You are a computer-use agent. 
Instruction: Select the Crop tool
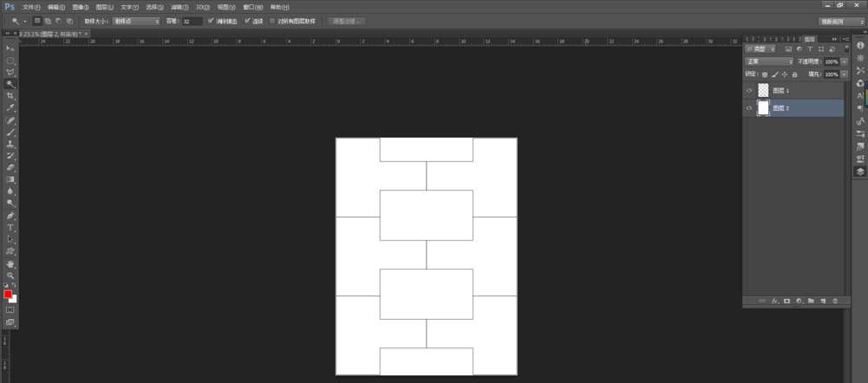(x=10, y=95)
